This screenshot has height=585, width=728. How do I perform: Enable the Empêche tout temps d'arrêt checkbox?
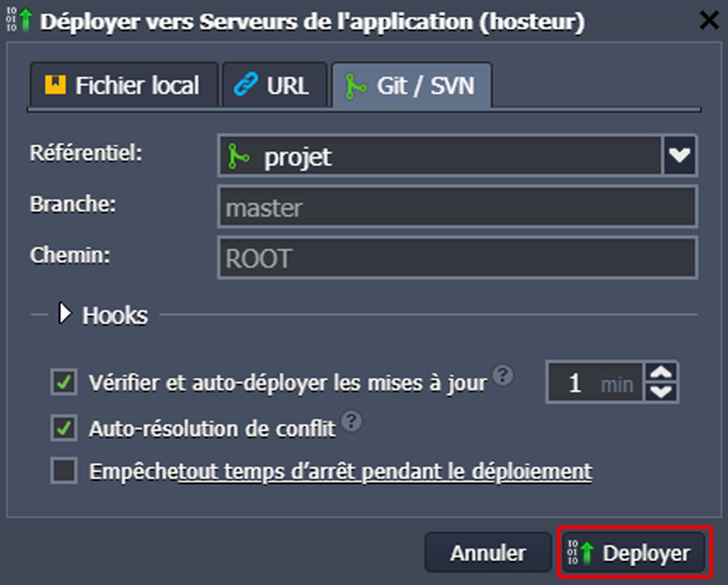64,470
